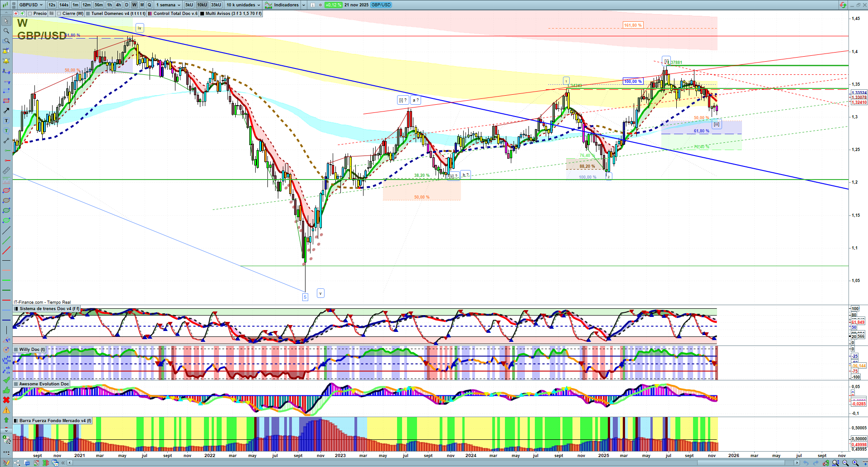
Task: Click the 21 nov 2025 date label
Action: [356, 5]
